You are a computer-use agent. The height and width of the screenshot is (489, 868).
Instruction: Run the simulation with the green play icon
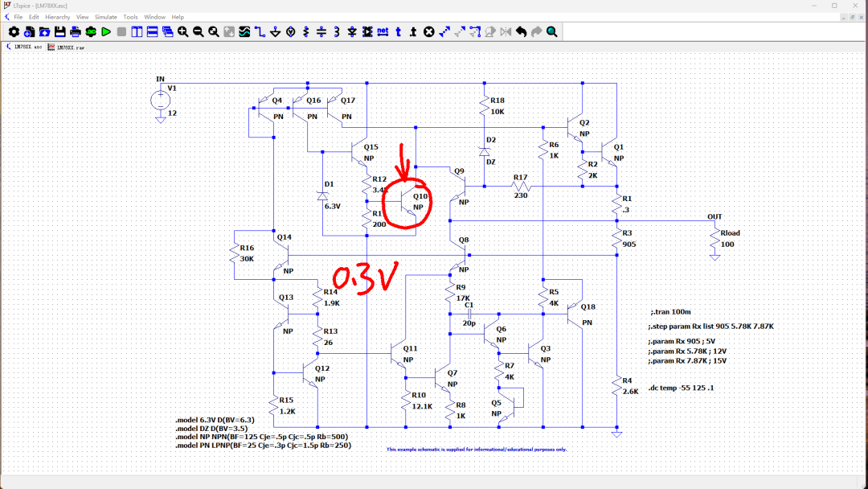[105, 32]
